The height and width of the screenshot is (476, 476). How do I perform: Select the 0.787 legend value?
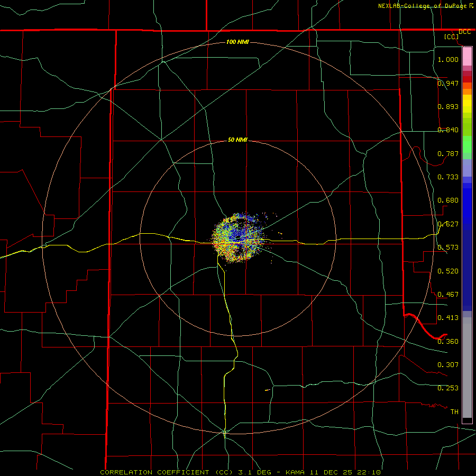click(x=448, y=153)
